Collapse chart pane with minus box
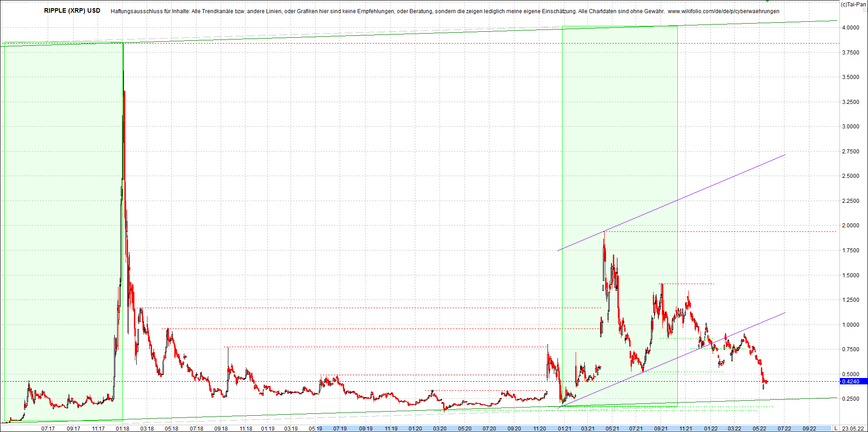Screen dimensions: 868x432 [x=864, y=10]
